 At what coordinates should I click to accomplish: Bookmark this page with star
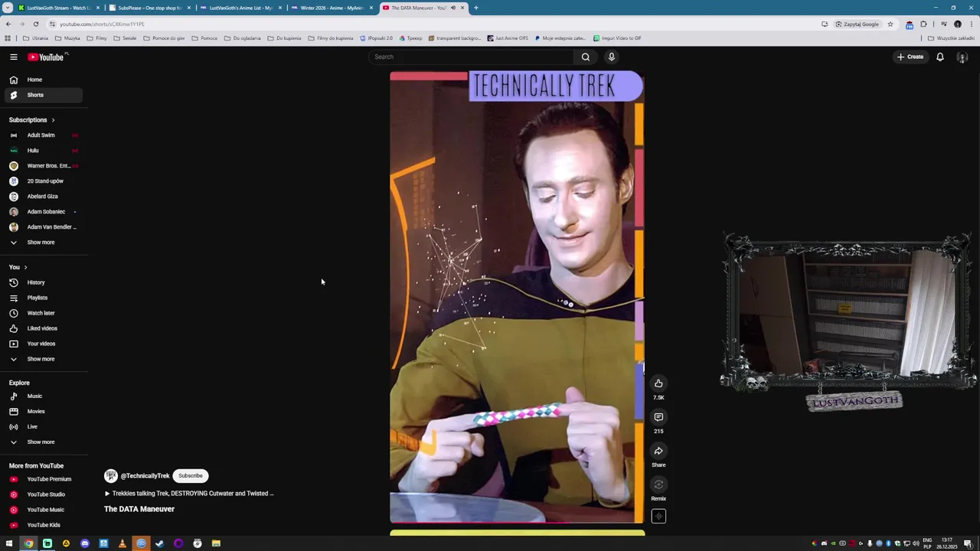tap(890, 24)
